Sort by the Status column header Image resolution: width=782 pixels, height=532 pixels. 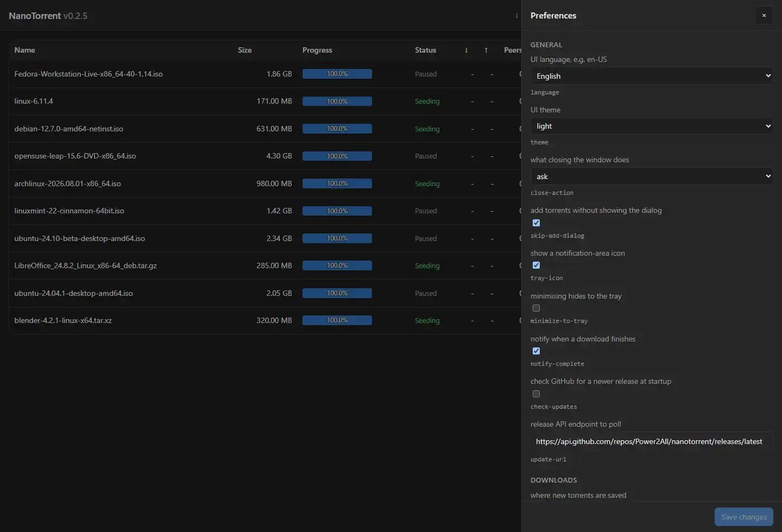425,50
